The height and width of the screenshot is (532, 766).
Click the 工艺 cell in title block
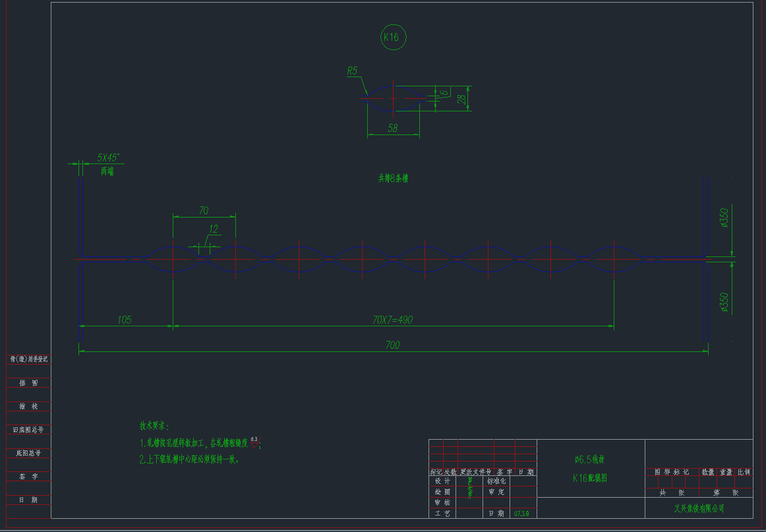(x=442, y=514)
